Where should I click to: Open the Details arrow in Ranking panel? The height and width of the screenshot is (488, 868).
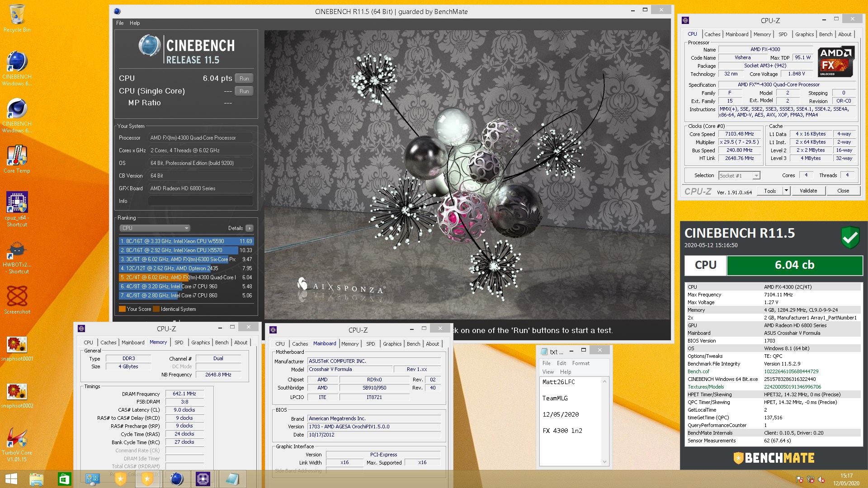click(x=249, y=228)
